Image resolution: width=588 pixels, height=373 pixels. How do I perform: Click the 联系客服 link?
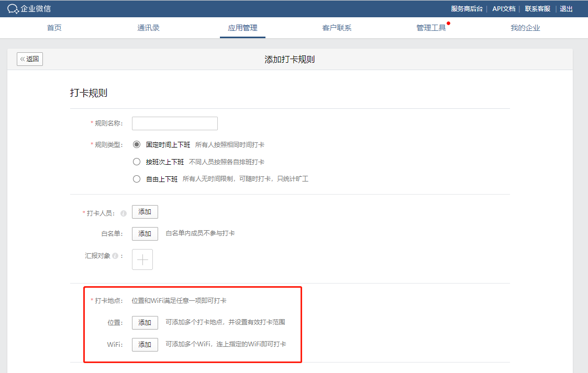(537, 8)
